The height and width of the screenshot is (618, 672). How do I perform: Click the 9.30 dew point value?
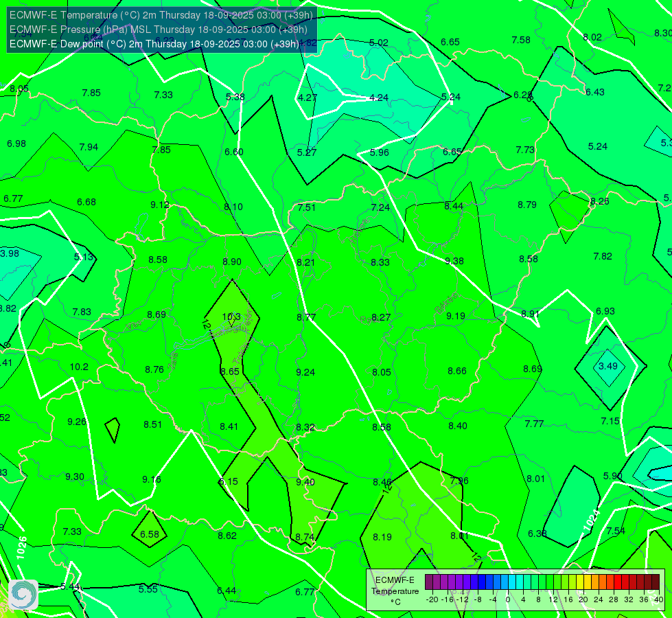coord(75,477)
